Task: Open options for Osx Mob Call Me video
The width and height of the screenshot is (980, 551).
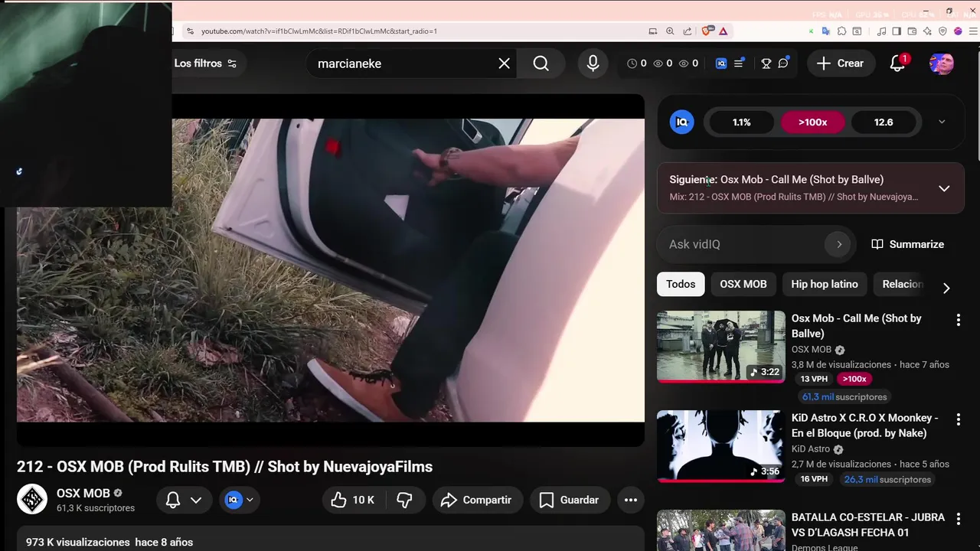Action: coord(958,320)
